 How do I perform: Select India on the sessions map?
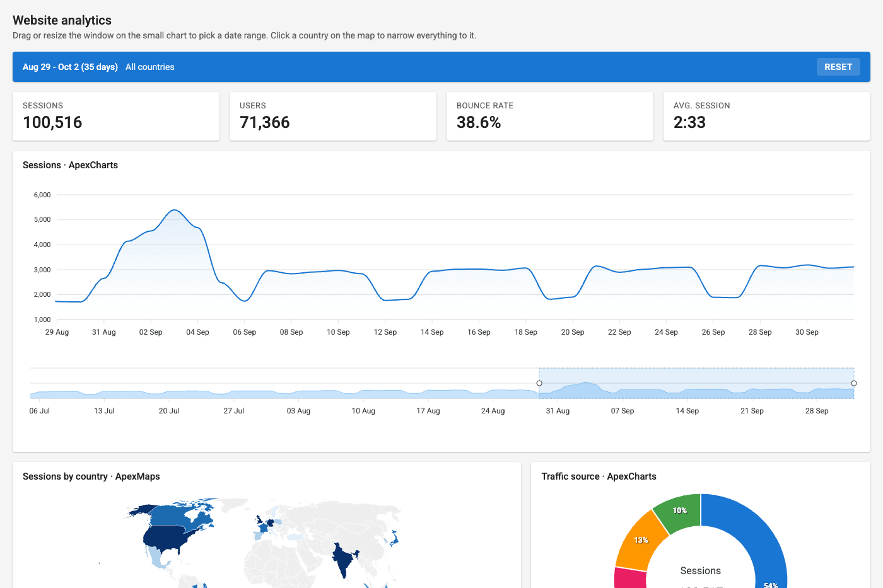click(343, 558)
